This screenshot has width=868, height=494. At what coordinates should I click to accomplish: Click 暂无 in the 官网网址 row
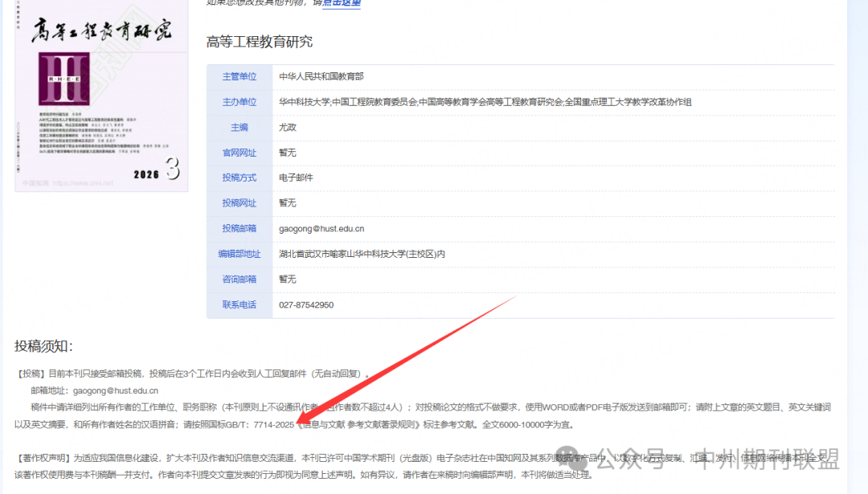(x=287, y=153)
